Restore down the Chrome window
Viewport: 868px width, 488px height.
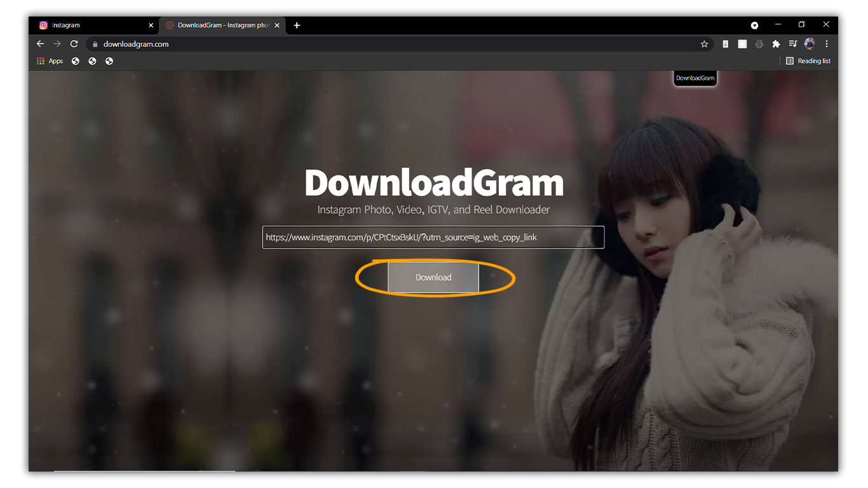tap(802, 24)
